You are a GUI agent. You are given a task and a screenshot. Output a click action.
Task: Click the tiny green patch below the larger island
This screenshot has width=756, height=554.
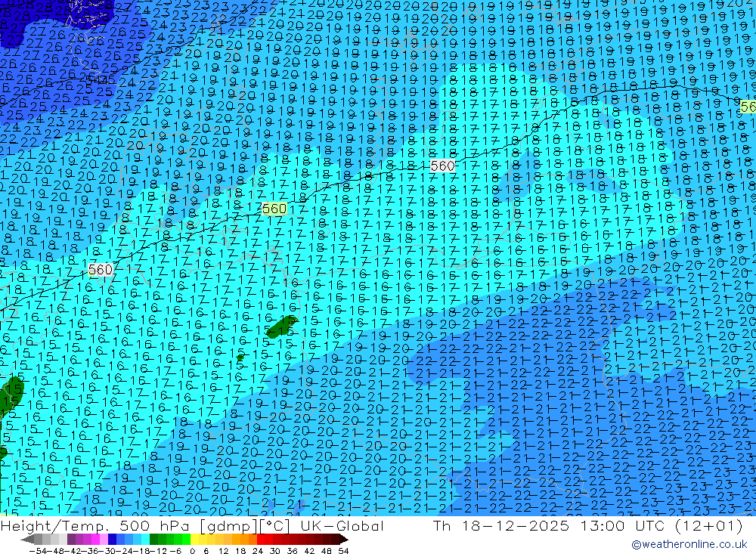pyautogui.click(x=240, y=357)
